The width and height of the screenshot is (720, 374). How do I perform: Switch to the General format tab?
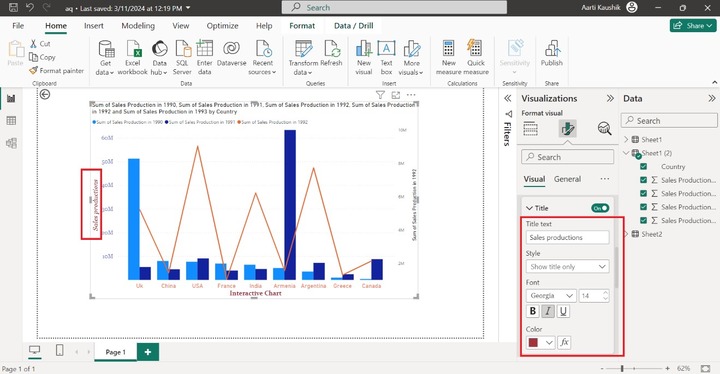click(567, 179)
